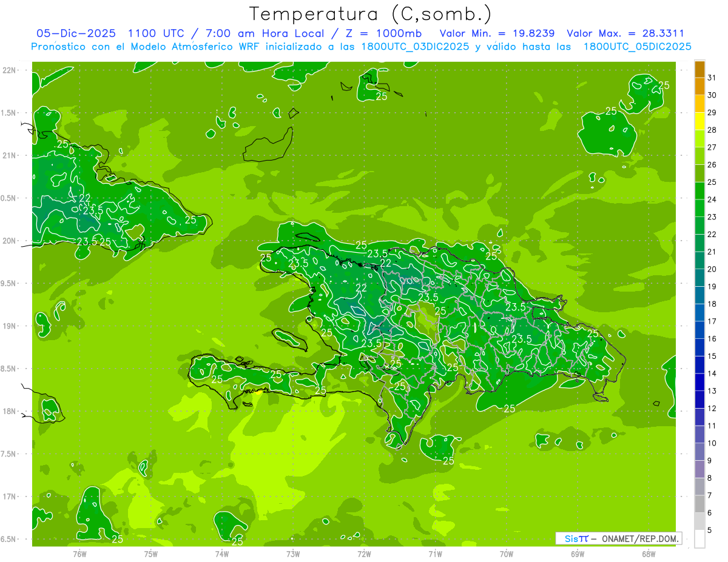Click the legend value '15'

(712, 356)
